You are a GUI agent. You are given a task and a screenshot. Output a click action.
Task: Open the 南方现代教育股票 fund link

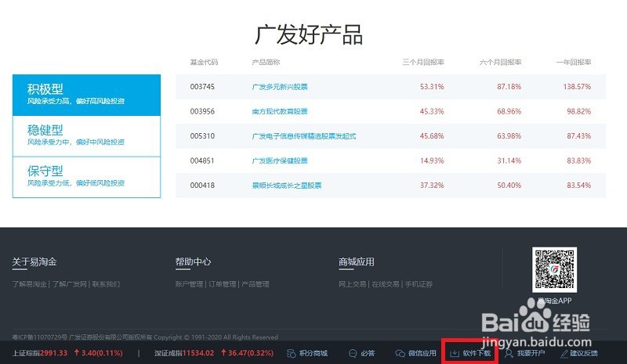click(280, 111)
